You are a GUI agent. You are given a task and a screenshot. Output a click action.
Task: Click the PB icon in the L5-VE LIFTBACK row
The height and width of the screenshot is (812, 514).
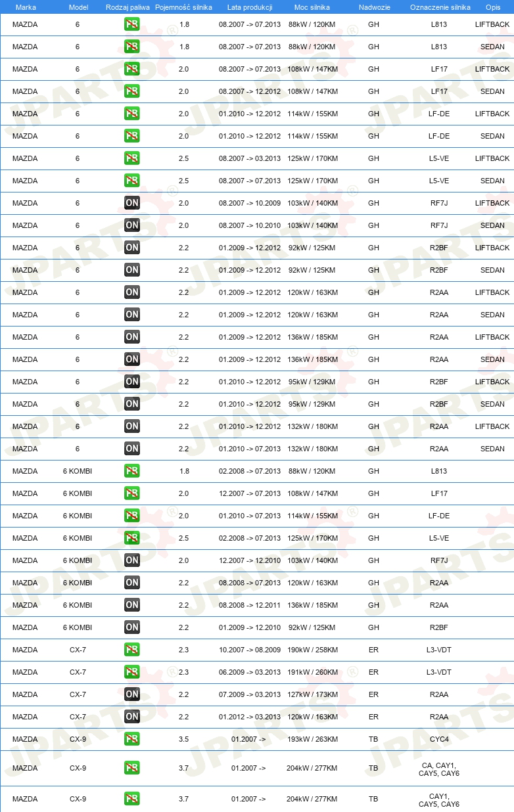[x=132, y=158]
